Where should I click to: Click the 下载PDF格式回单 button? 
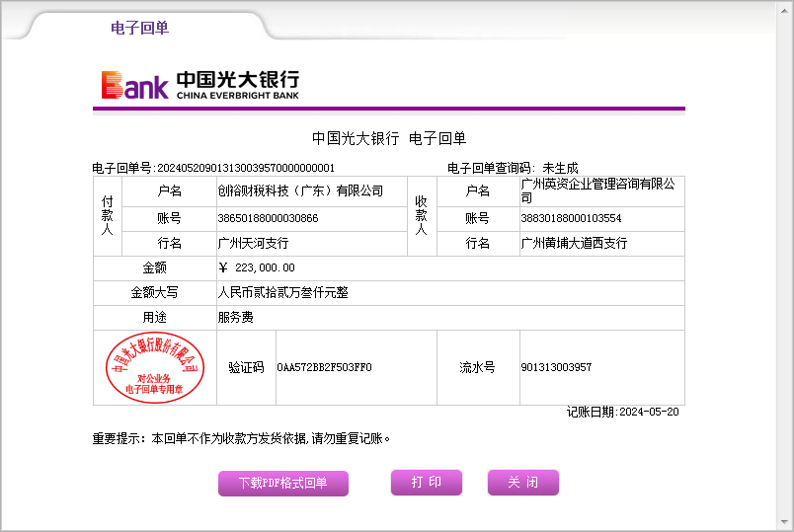pyautogui.click(x=282, y=484)
